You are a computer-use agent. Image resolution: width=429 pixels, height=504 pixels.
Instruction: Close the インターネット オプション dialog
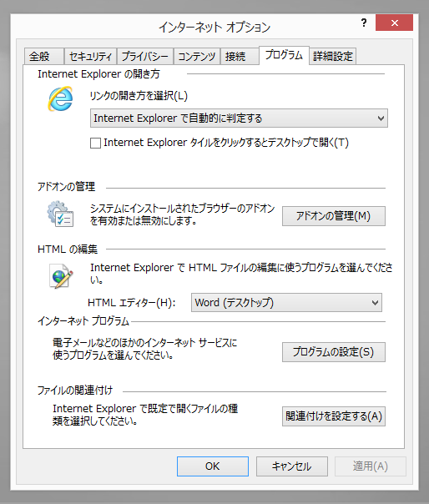[x=394, y=23]
